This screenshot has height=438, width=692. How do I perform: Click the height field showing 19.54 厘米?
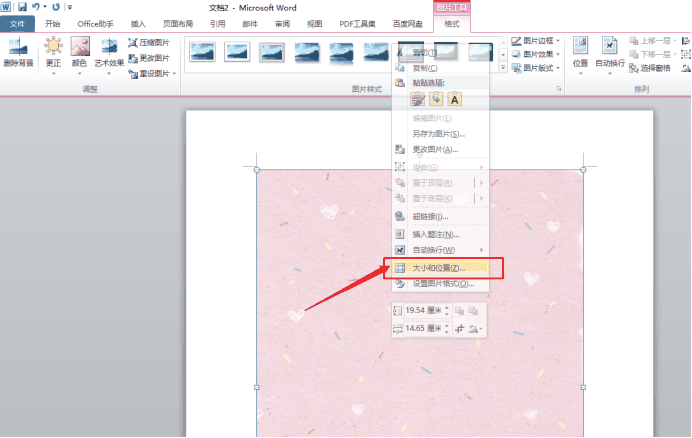point(423,312)
